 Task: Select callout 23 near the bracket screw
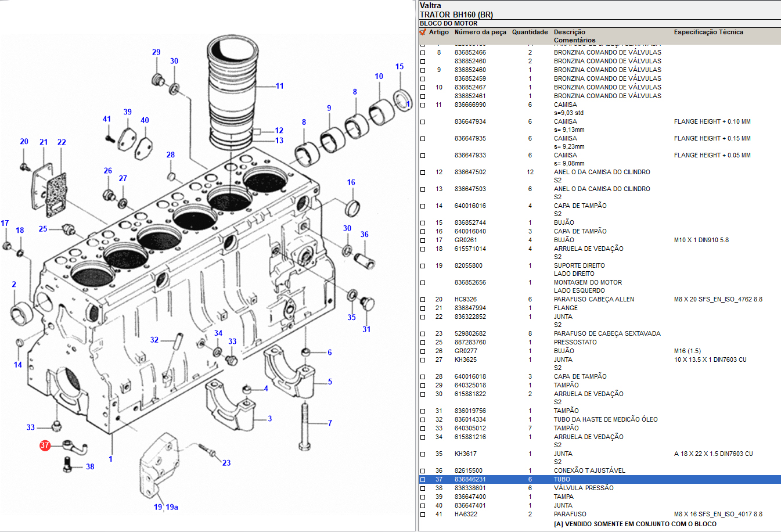pos(226,463)
